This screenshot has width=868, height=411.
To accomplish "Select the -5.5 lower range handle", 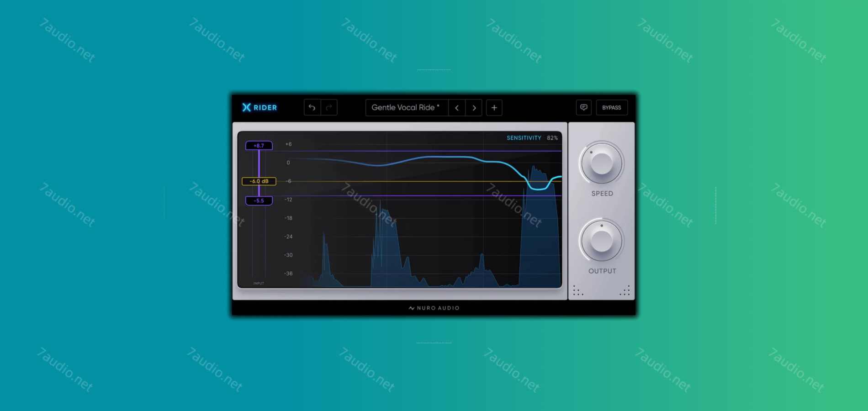I will (x=259, y=200).
